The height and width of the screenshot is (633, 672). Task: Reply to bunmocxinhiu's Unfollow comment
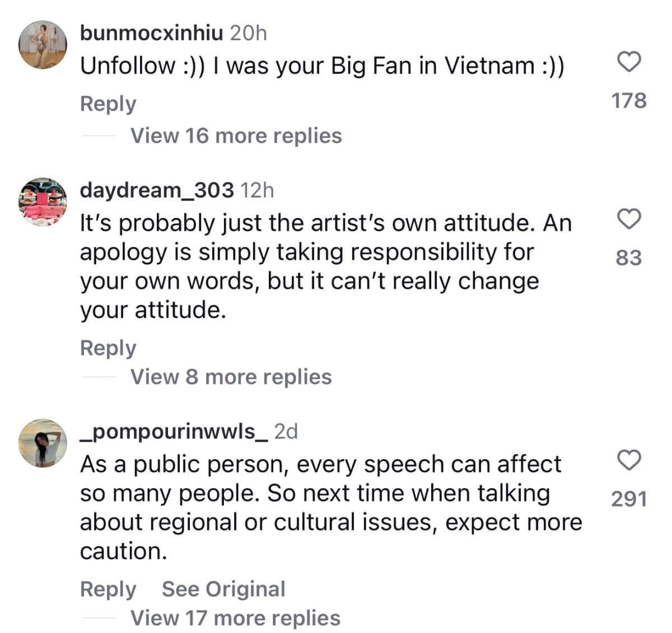tap(108, 104)
